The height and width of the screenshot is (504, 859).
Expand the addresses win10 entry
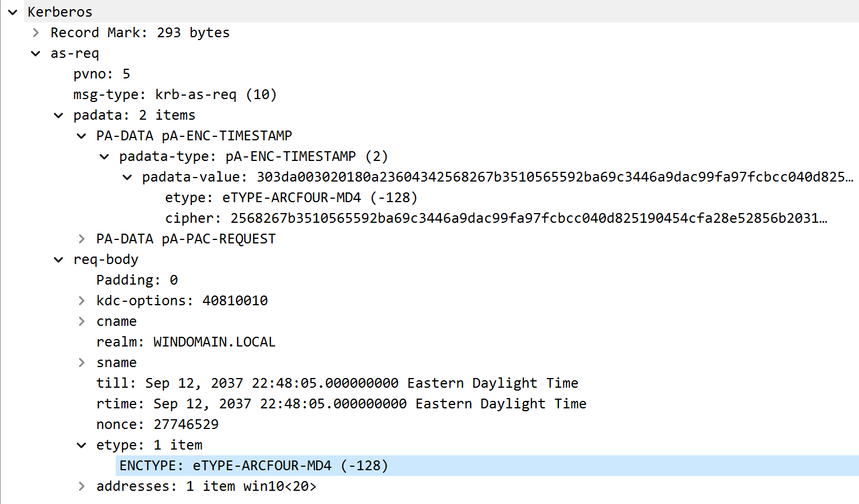[x=81, y=486]
